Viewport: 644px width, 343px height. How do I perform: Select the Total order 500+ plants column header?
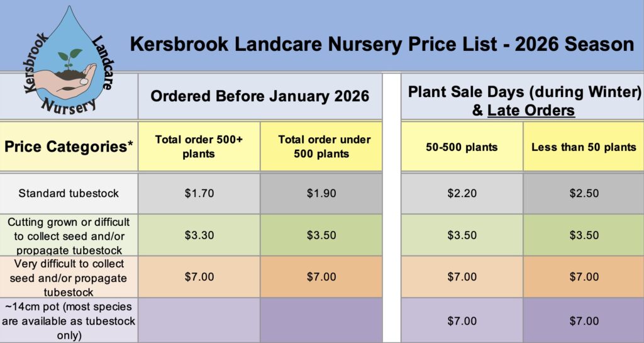tap(199, 147)
